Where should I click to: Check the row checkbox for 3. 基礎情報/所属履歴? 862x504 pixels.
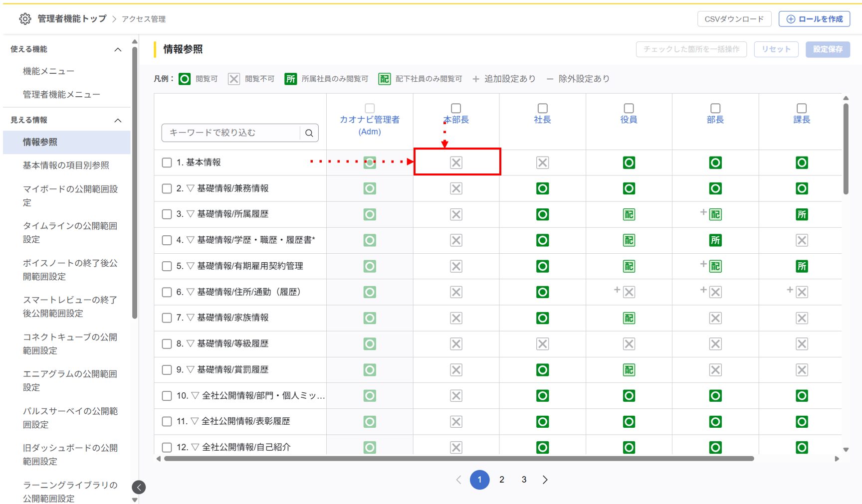[167, 214]
